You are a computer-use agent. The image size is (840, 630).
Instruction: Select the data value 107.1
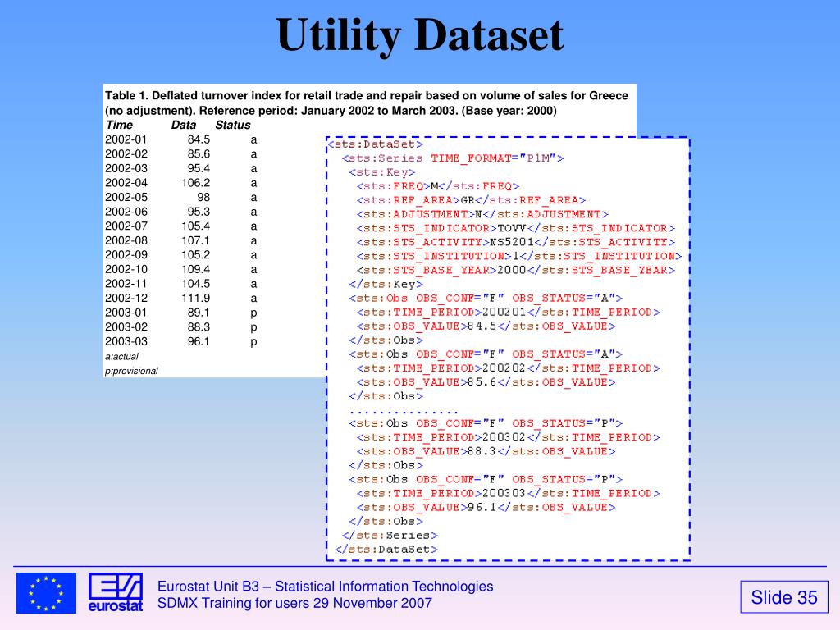195,240
